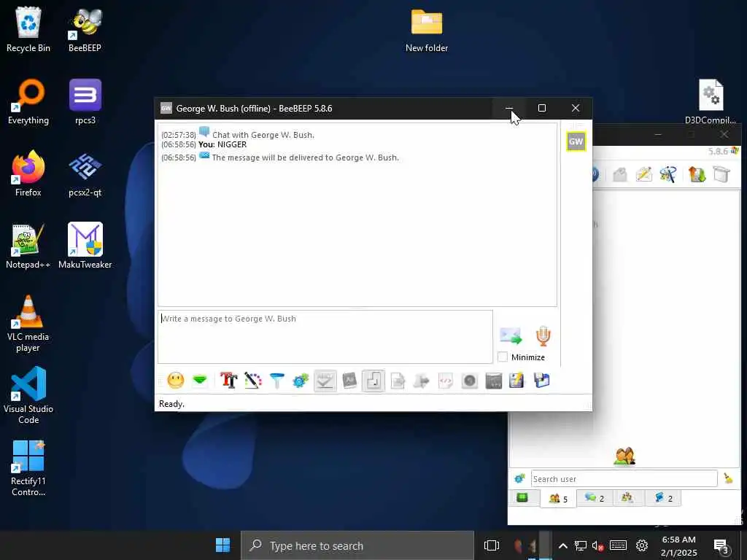This screenshot has width=747, height=560.
Task: Select the New folder desktop icon
Action: [x=426, y=29]
